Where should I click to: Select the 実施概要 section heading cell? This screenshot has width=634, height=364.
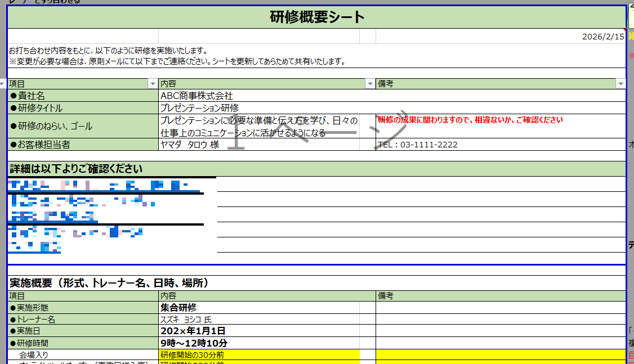coord(110,283)
